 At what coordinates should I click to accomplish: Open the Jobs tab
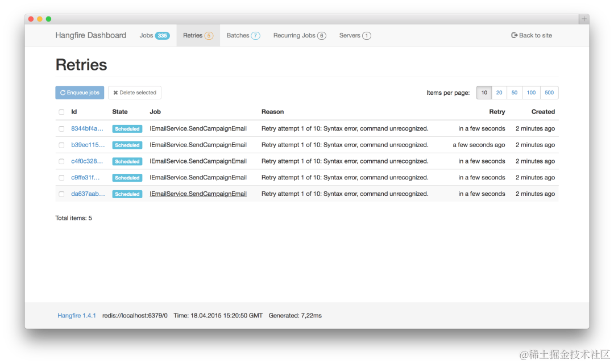click(154, 36)
